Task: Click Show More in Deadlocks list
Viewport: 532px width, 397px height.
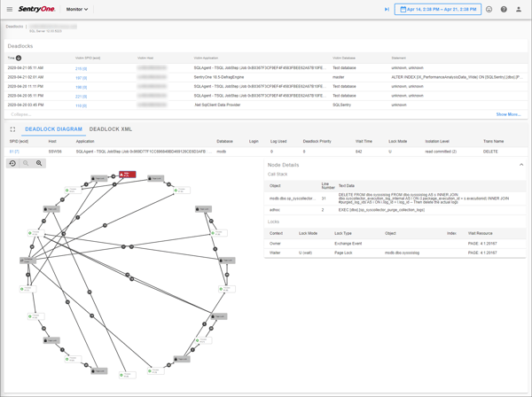Action: [508, 114]
